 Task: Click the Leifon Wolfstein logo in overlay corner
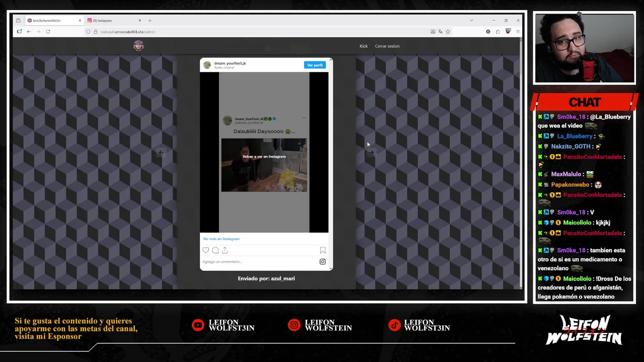[x=584, y=330]
